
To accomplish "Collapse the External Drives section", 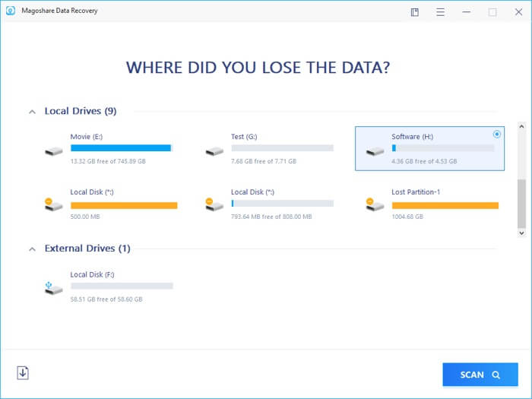I will 32,249.
